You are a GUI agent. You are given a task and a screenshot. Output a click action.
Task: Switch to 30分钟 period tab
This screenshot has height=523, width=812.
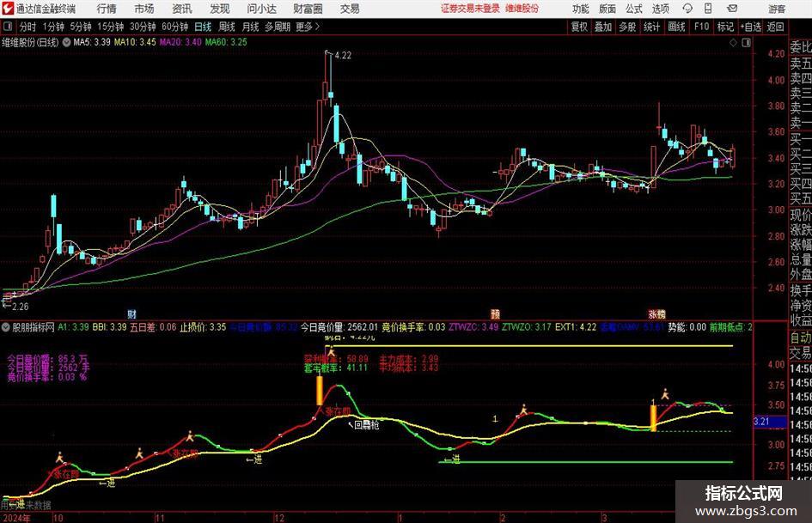(143, 27)
